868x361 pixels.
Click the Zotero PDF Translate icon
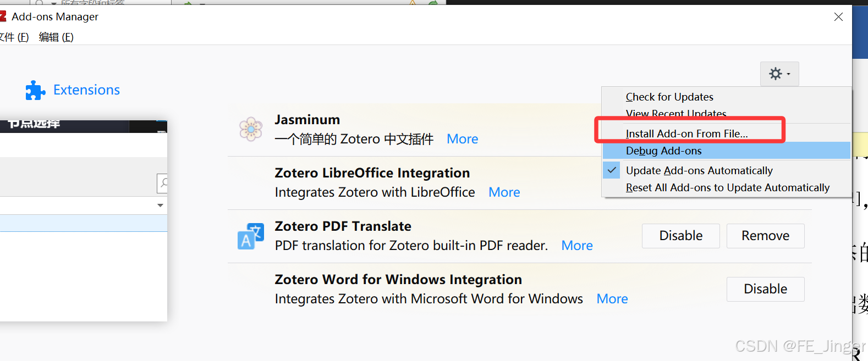tap(251, 236)
